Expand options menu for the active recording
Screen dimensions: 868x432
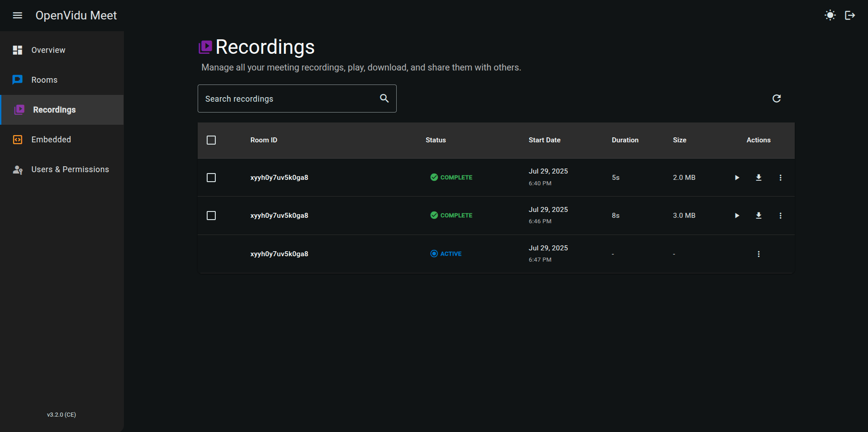(759, 254)
